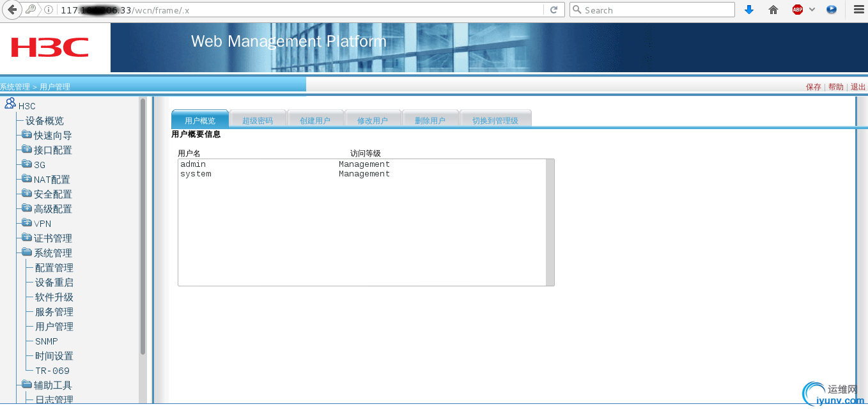Click the browser back arrow button
The height and width of the screenshot is (411, 868).
tap(12, 10)
